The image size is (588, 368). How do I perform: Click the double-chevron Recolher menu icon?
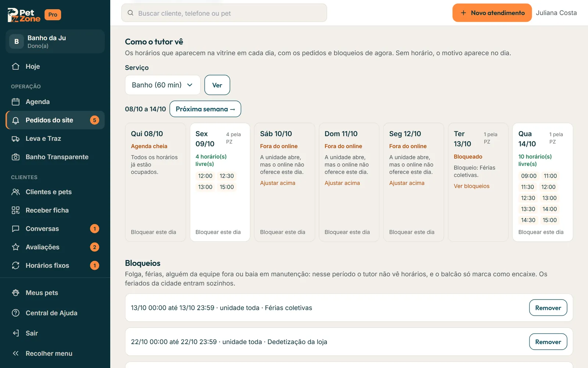[x=15, y=354]
